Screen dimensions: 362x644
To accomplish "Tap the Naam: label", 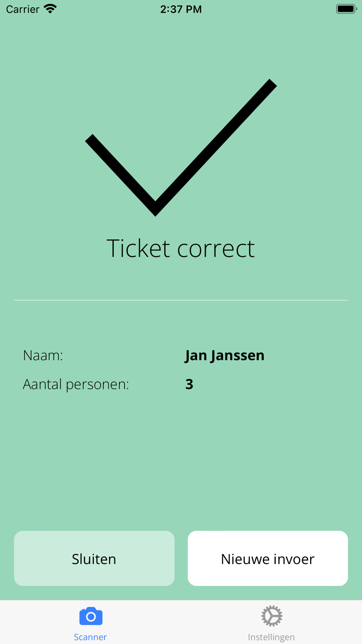I will 43,355.
